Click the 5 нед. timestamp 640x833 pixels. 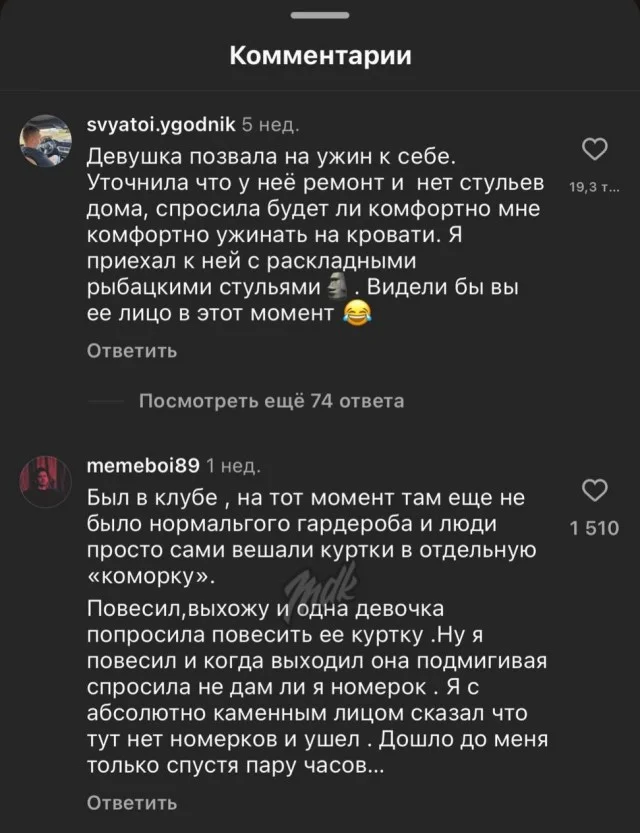tap(270, 125)
